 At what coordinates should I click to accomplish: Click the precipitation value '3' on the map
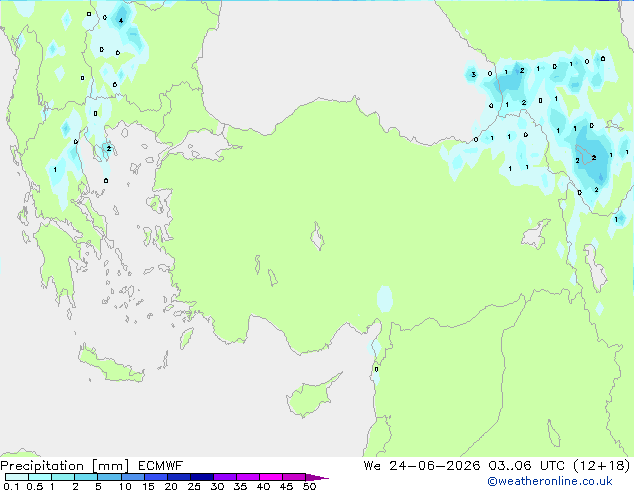click(x=473, y=74)
